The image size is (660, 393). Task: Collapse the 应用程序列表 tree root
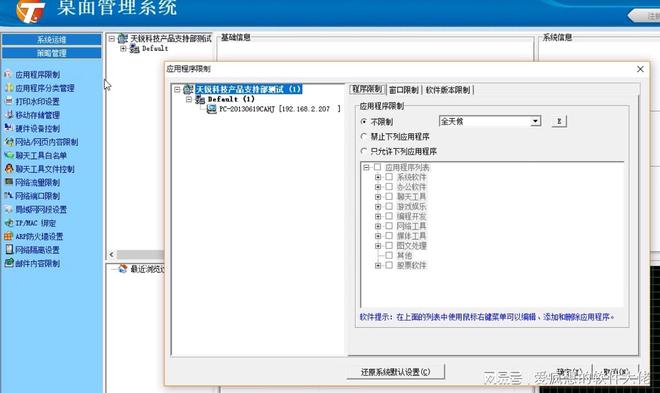366,167
